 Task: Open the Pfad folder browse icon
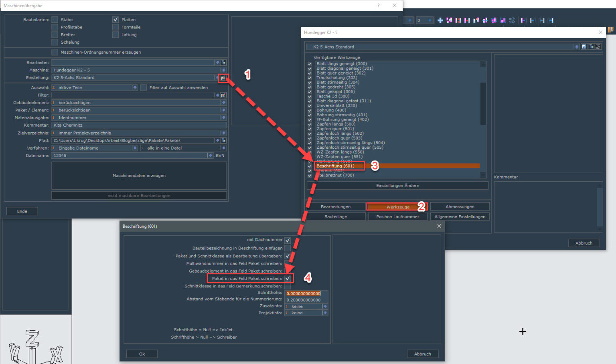223,141
